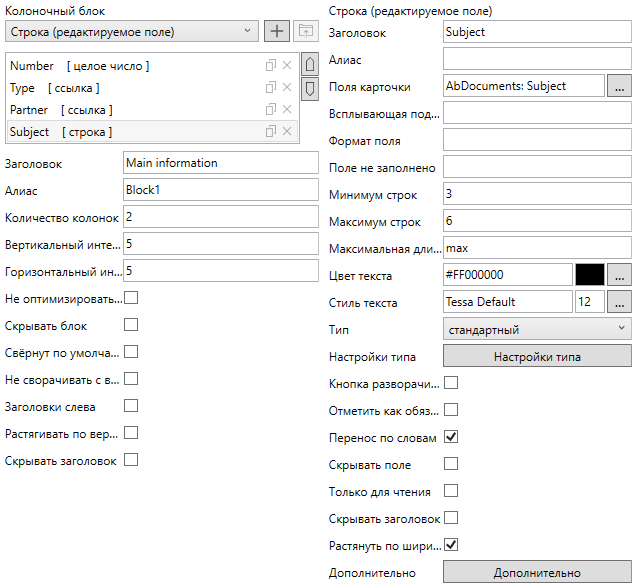Screen dimensions: 636x588
Task: Select the Partner [ссылка] list item
Action: point(62,110)
